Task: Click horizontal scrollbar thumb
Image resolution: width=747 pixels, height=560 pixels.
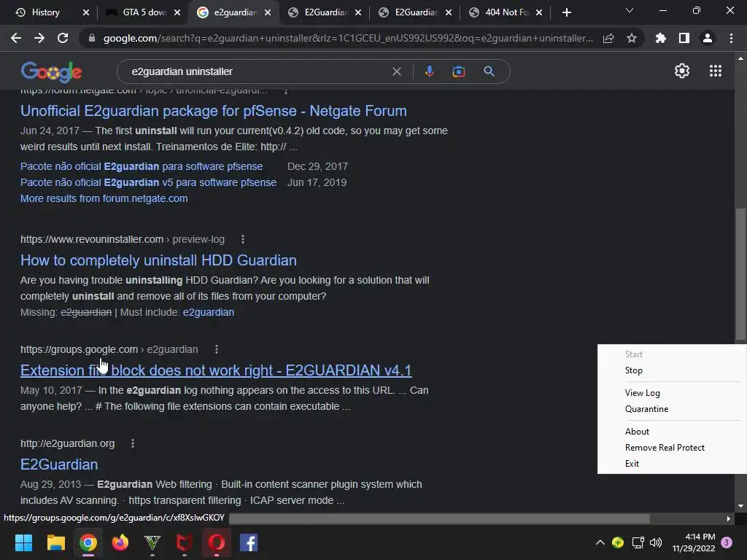Action: click(x=439, y=518)
